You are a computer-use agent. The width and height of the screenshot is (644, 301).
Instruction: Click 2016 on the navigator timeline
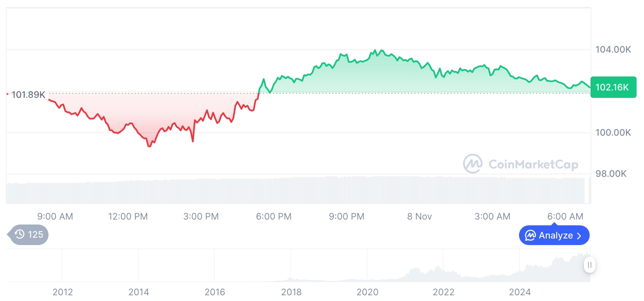(215, 292)
